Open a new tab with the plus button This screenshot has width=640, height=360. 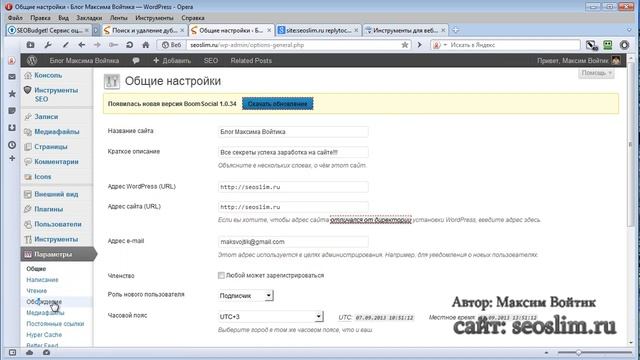pos(456,30)
